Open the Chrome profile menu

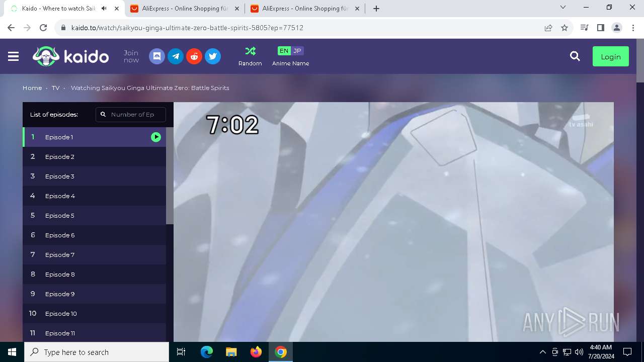coord(617,28)
